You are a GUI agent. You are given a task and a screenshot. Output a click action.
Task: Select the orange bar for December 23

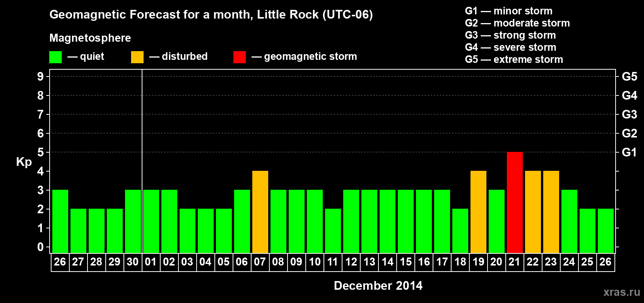551,212
